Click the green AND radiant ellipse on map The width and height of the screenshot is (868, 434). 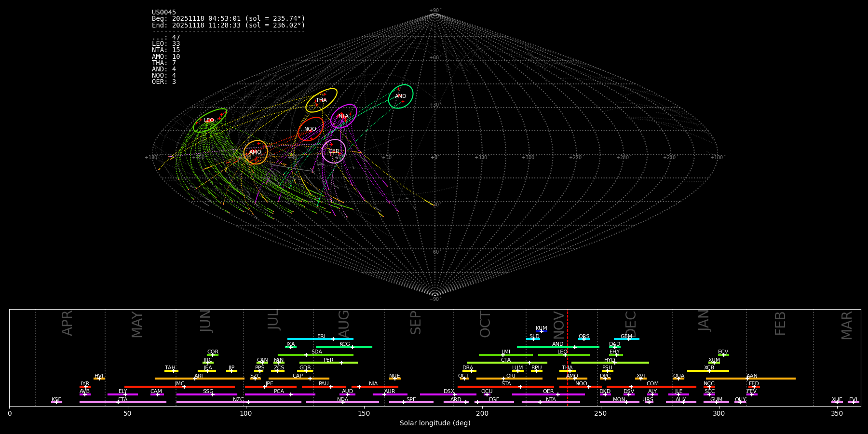pos(401,96)
